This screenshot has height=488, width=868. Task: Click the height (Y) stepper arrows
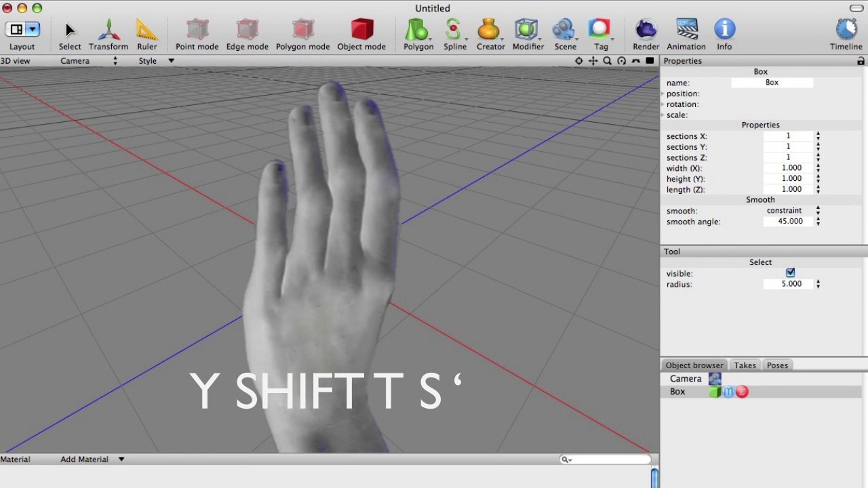(x=818, y=179)
